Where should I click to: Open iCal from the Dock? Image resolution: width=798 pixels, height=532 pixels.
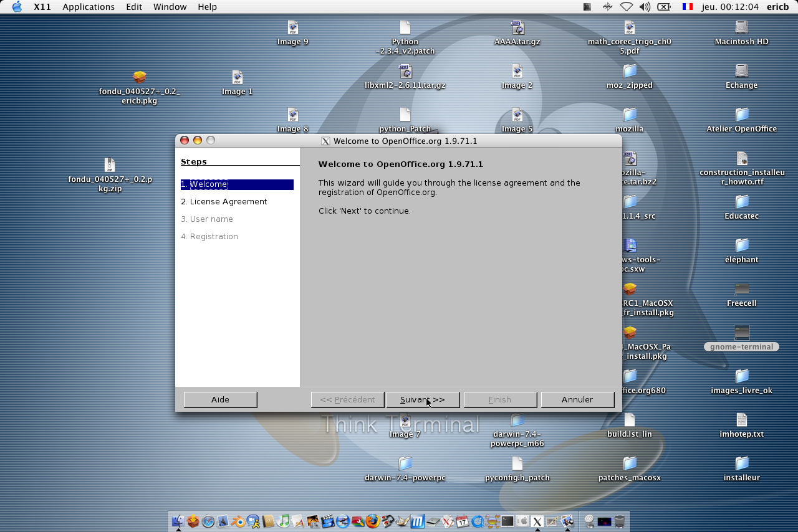coord(462,521)
